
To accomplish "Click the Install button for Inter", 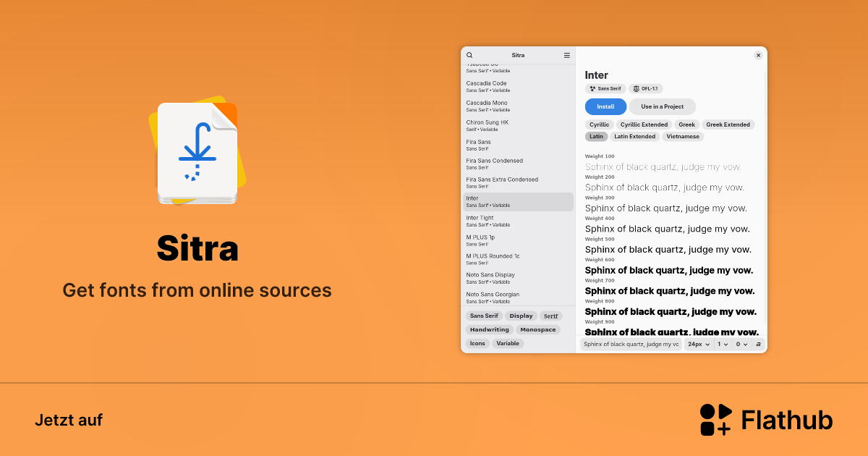I will [x=605, y=106].
